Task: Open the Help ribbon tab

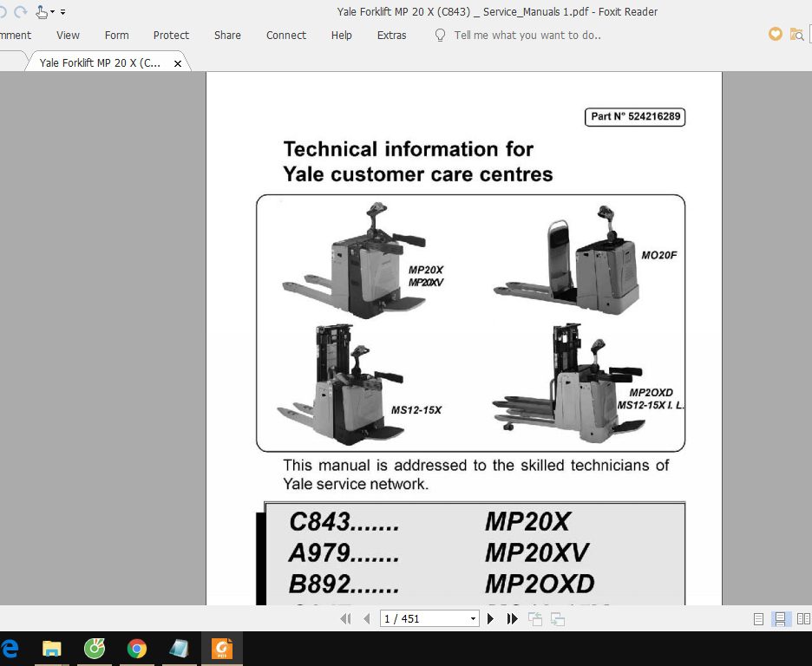Action: click(x=341, y=36)
